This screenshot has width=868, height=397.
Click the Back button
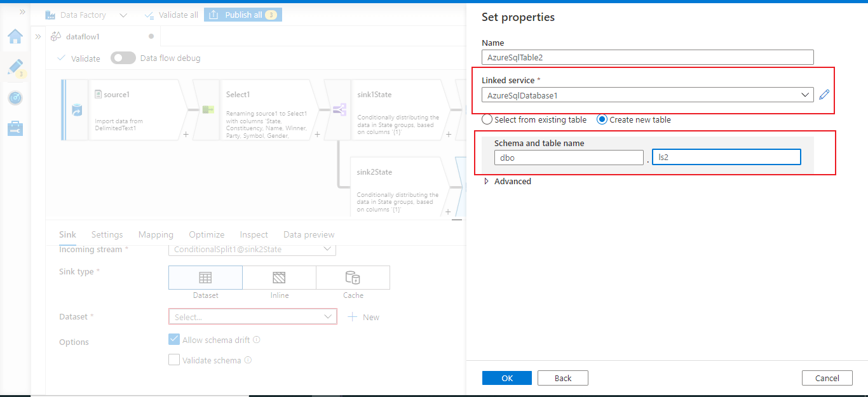(563, 378)
